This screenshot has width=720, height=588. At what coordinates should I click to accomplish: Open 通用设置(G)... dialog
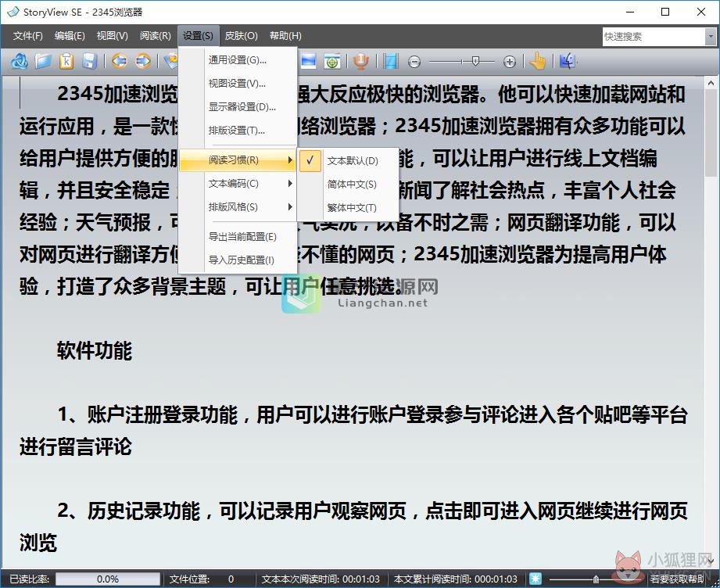(238, 60)
